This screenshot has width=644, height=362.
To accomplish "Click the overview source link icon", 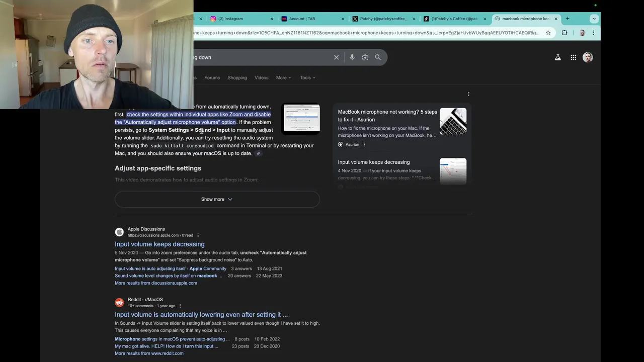I will point(258,153).
